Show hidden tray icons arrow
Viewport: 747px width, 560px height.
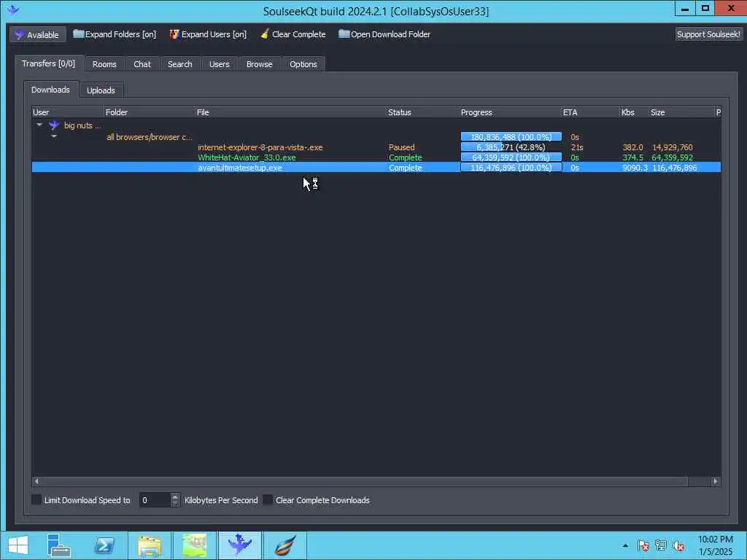pos(625,545)
